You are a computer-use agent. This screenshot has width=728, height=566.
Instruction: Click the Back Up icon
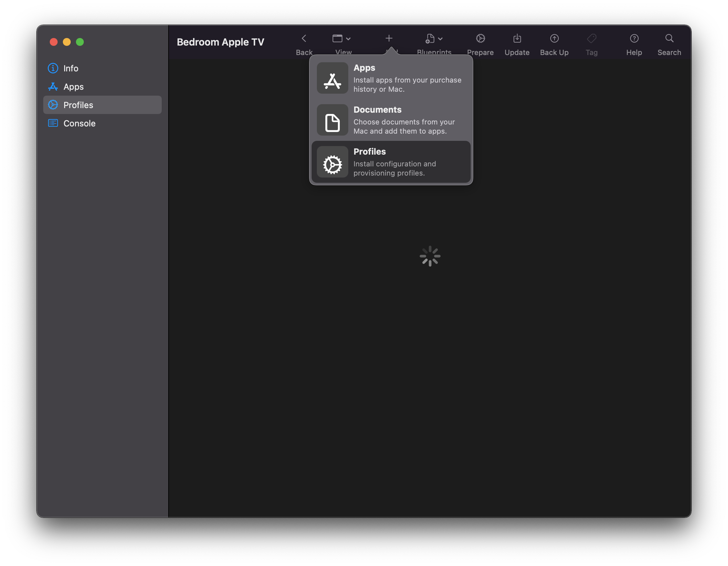pos(554,39)
